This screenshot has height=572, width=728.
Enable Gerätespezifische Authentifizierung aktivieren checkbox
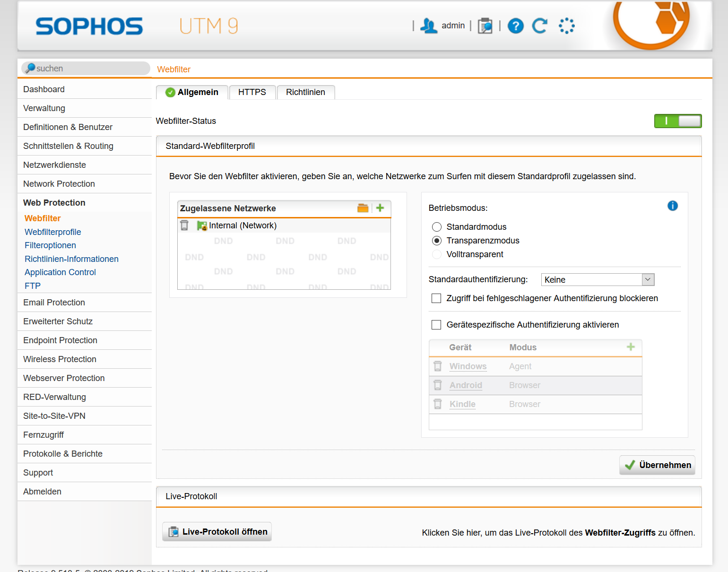click(436, 325)
